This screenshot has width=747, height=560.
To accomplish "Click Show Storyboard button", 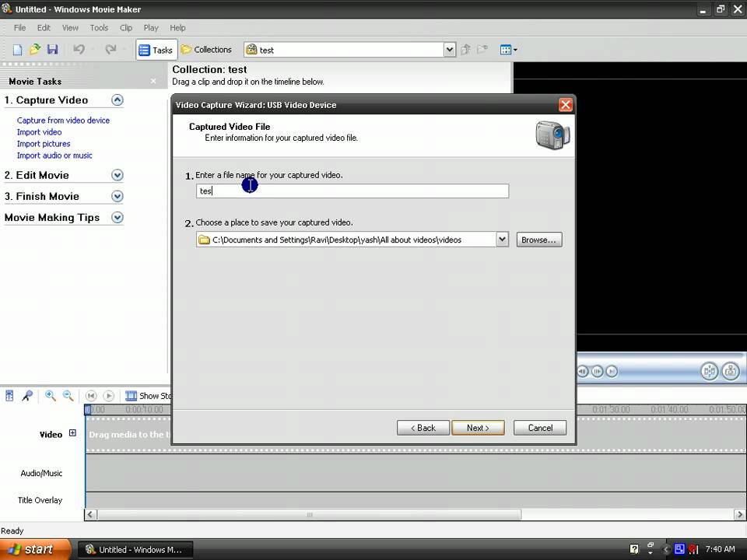I will pos(148,396).
